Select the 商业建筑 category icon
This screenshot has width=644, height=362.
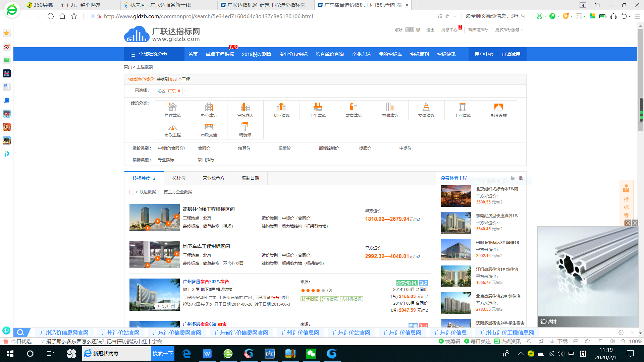point(281,107)
